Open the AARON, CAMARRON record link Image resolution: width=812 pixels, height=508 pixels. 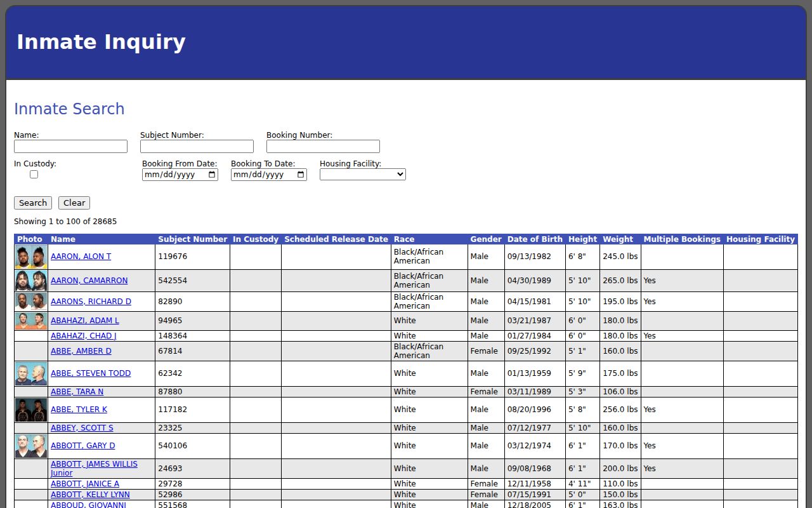pyautogui.click(x=89, y=281)
